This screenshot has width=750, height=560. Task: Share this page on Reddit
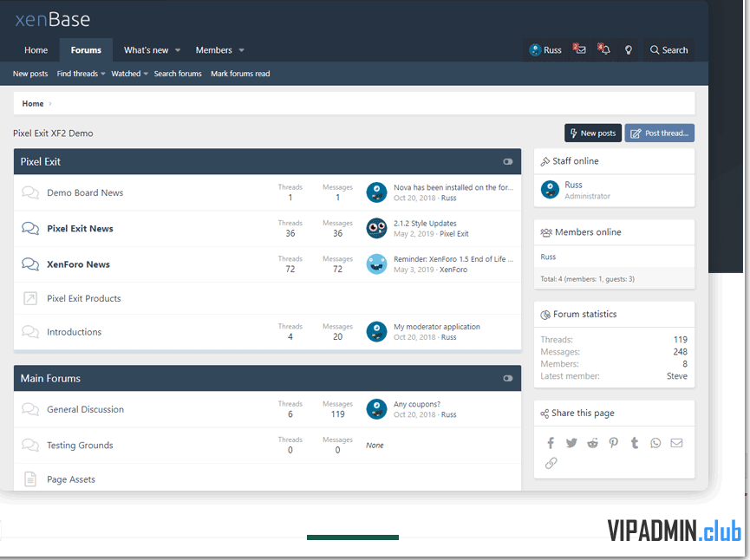tap(593, 443)
